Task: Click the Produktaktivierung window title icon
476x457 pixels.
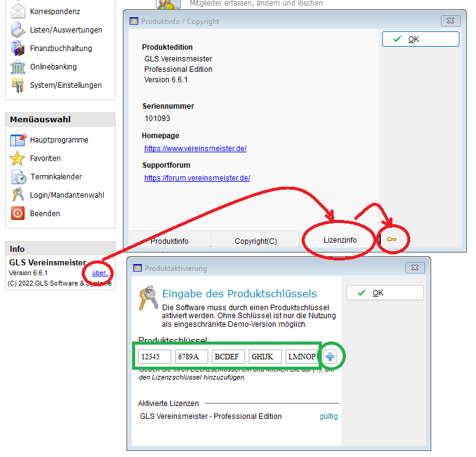Action: click(138, 268)
